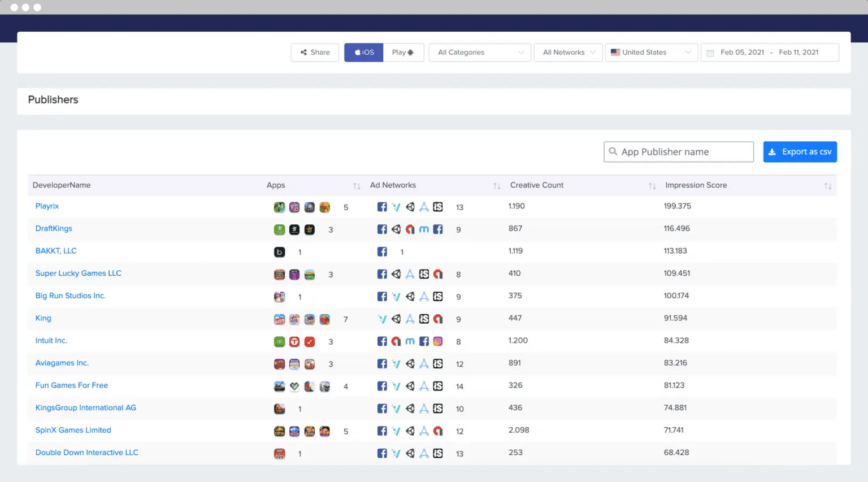Image resolution: width=868 pixels, height=482 pixels.
Task: Open the Super Lucky Games LLC link
Action: 79,273
